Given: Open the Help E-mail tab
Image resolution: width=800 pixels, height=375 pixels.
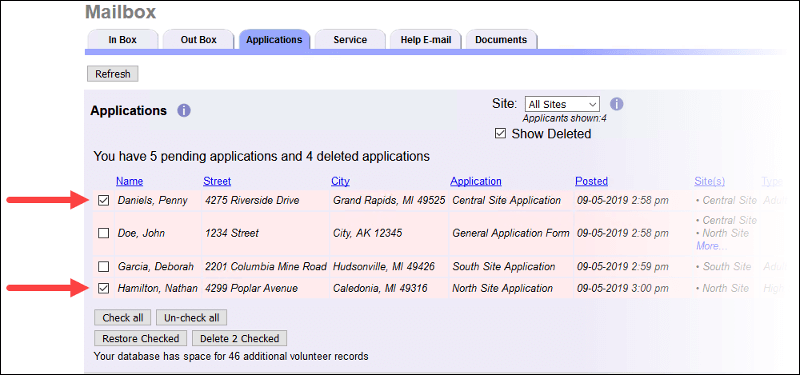Looking at the screenshot, I should (x=426, y=40).
